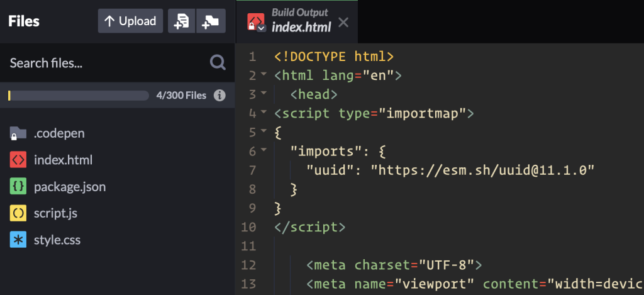
Task: Open index.html from the file list
Action: coord(63,160)
